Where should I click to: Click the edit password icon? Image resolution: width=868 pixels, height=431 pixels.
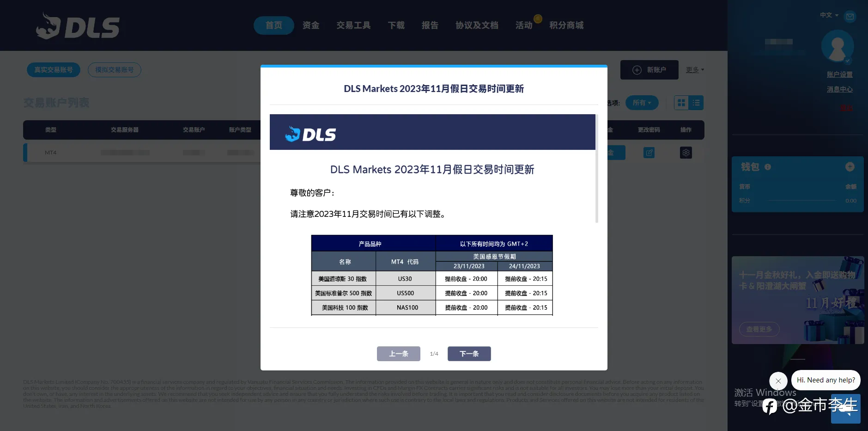coord(649,153)
